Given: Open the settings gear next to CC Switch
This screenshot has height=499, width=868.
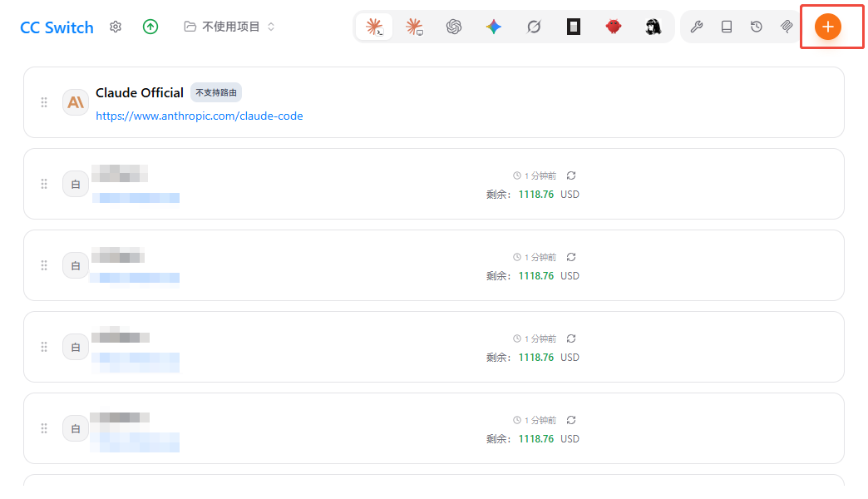Looking at the screenshot, I should (115, 27).
